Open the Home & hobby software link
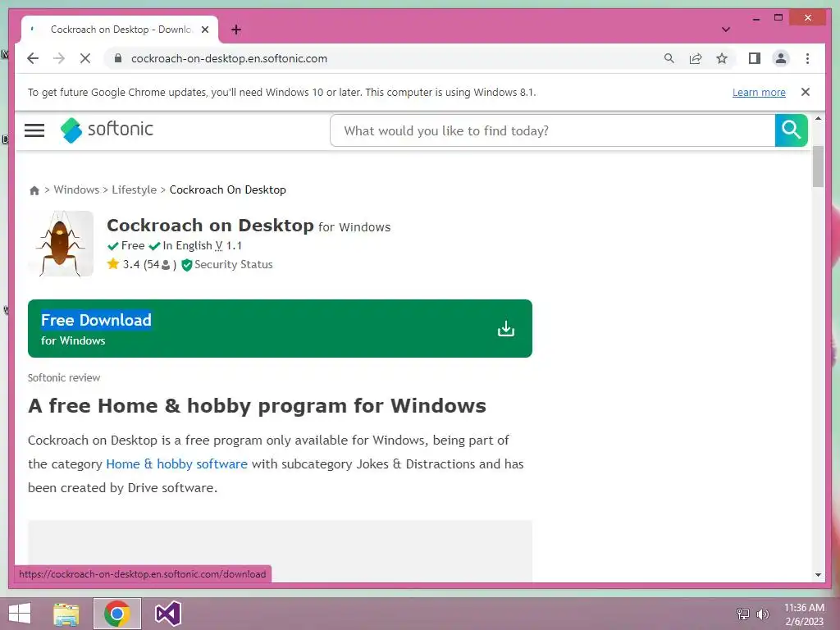The height and width of the screenshot is (630, 840). 177,464
